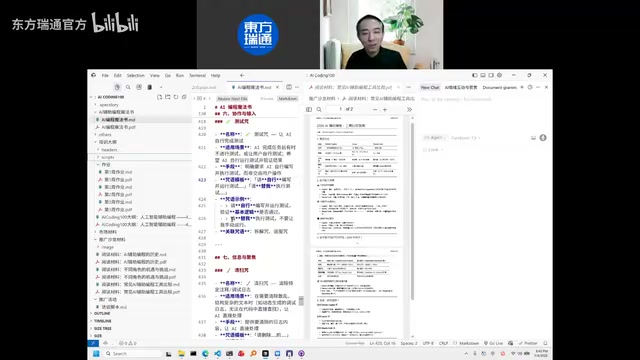Open the Agent mode dropdown

coord(435,138)
